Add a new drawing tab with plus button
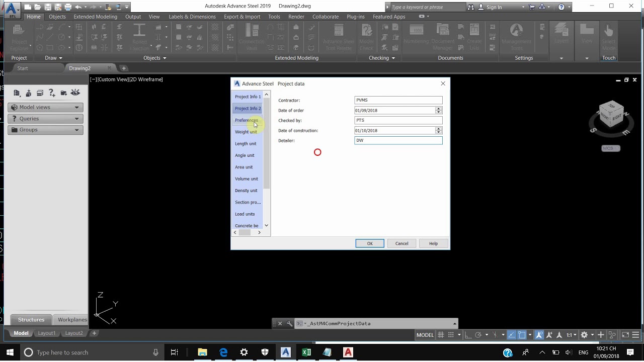This screenshot has height=362, width=644. 124,68
